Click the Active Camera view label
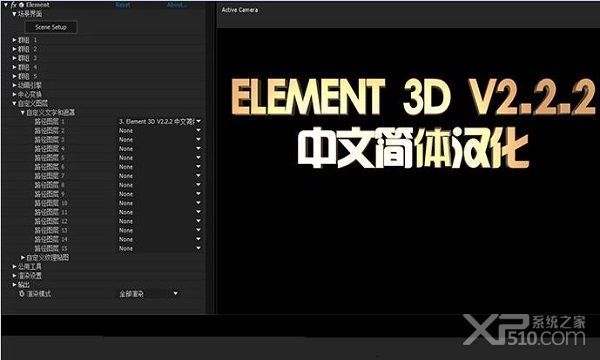The height and width of the screenshot is (360, 600). click(240, 10)
